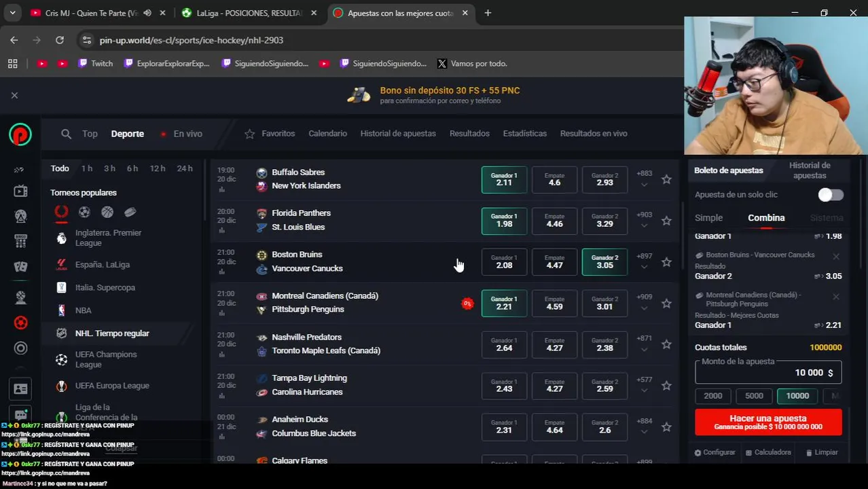Click the TV live icon in left sidebar

tap(20, 192)
